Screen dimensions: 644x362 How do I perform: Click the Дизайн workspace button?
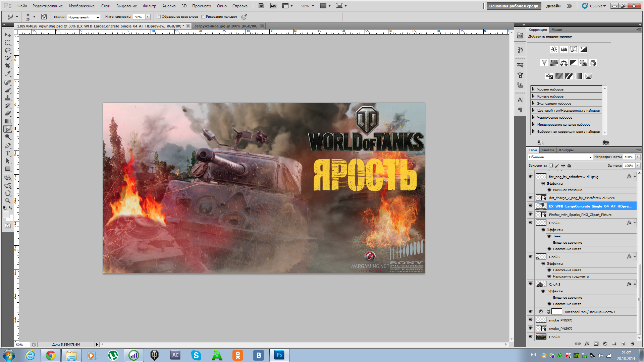(x=553, y=6)
